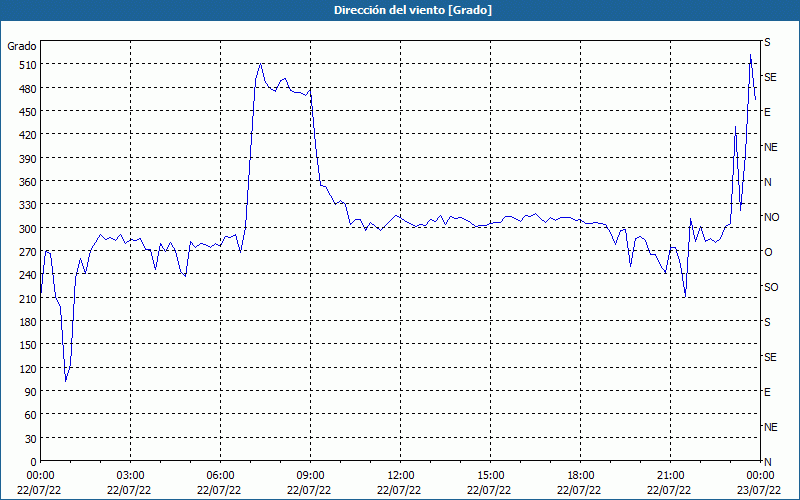
Task: Click the 0 degree axis label
Action: tap(33, 462)
